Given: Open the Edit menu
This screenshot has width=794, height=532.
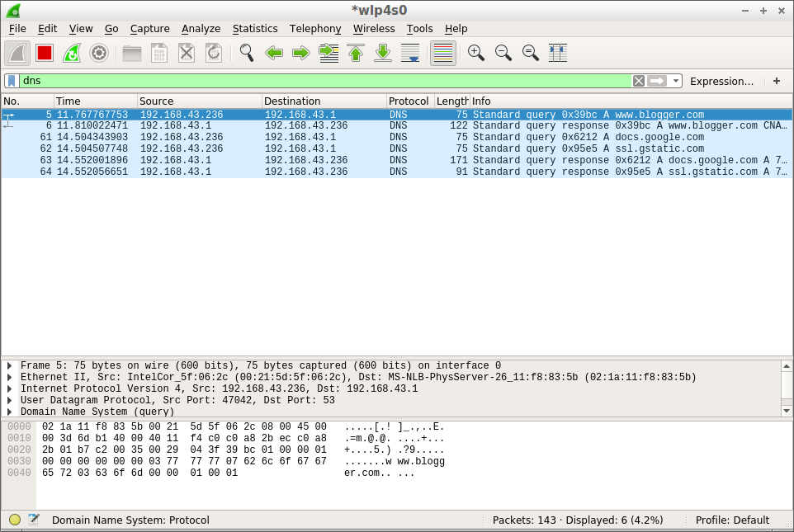Looking at the screenshot, I should pos(48,29).
